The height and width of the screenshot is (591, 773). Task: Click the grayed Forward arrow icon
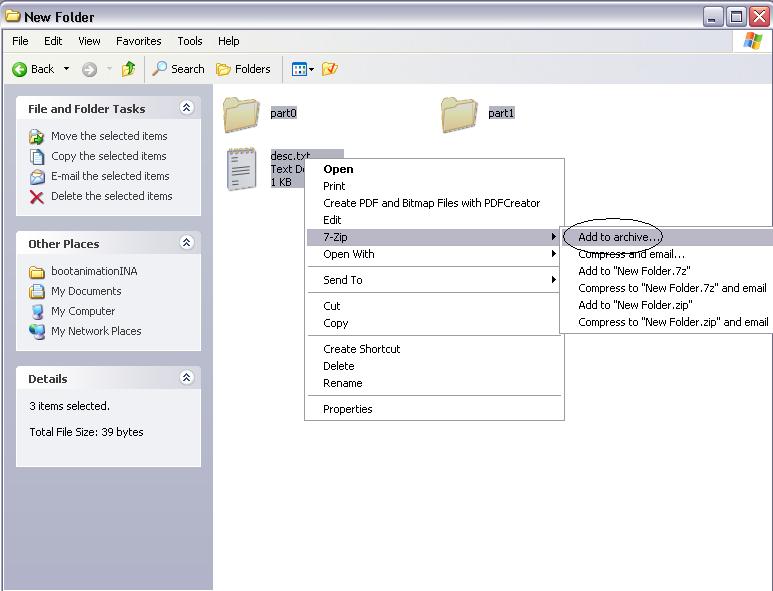click(x=89, y=70)
